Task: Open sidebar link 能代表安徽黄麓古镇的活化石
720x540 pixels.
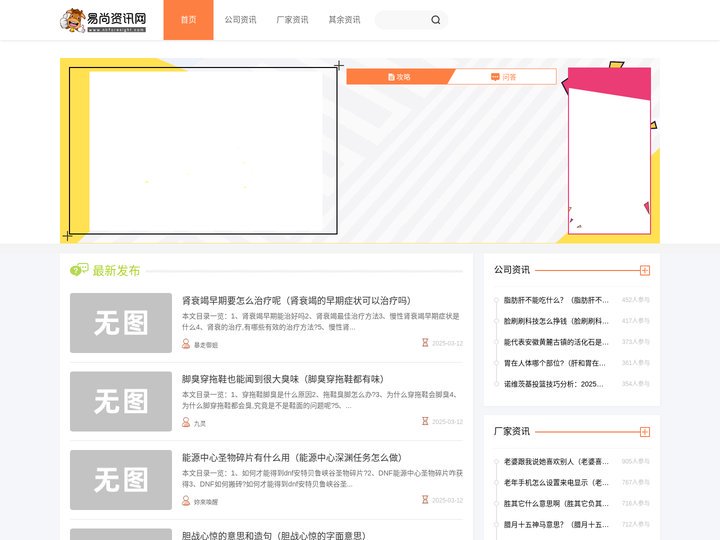Action: (556, 342)
